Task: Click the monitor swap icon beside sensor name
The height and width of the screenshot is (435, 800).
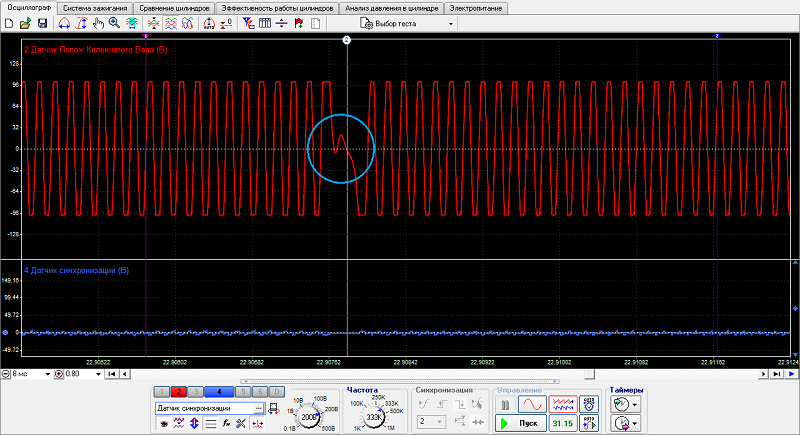Action: (x=274, y=408)
